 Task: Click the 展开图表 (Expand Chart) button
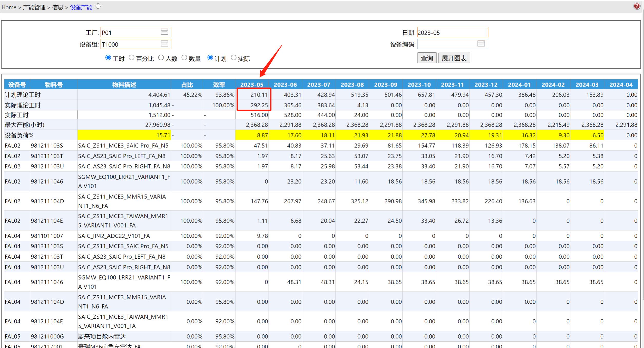click(455, 58)
